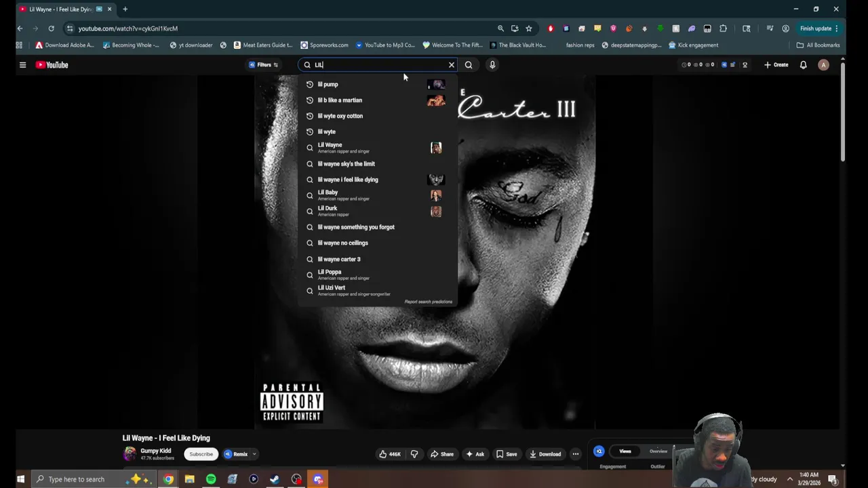Screen dimensions: 868x488
Task: Open the 'yt downloader' bookmark
Action: [x=191, y=45]
